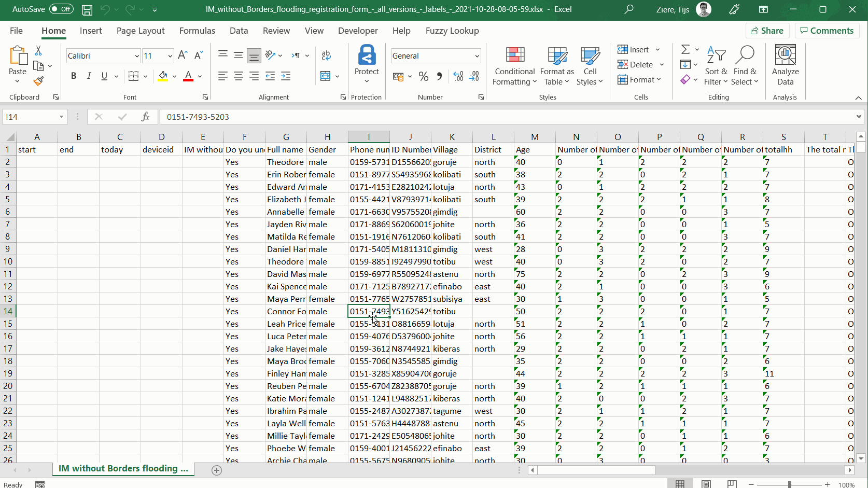868x488 pixels.
Task: Switch to the Developer tab
Action: point(358,31)
